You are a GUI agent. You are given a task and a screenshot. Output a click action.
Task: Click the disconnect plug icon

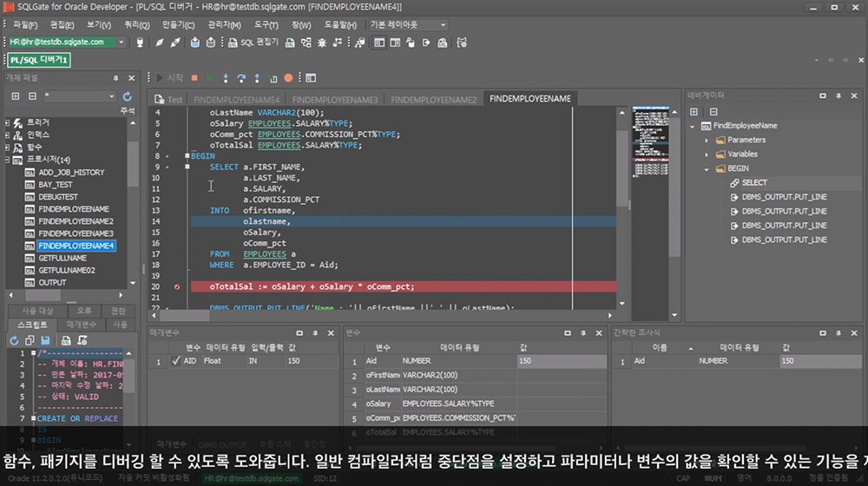click(175, 42)
